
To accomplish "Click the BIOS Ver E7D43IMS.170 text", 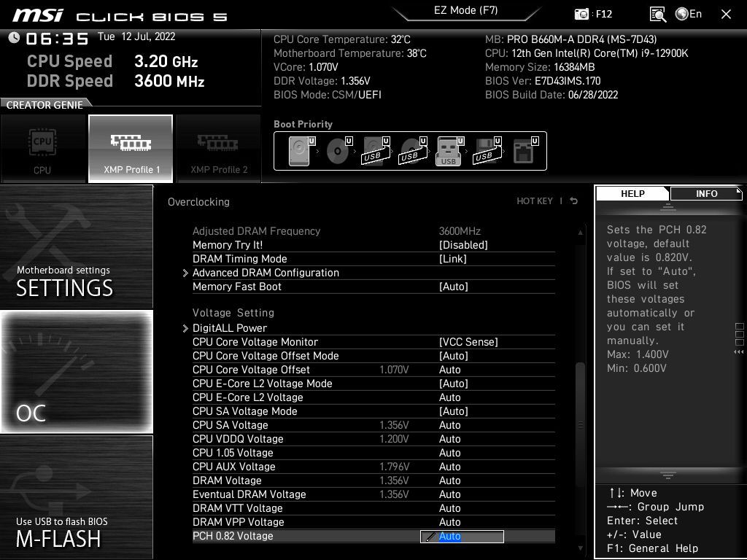I will (543, 81).
